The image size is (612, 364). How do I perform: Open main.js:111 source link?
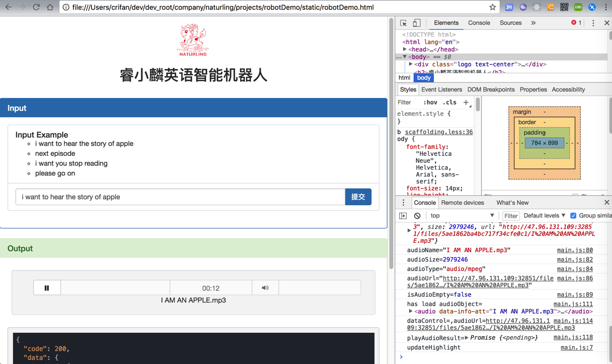[x=573, y=304]
